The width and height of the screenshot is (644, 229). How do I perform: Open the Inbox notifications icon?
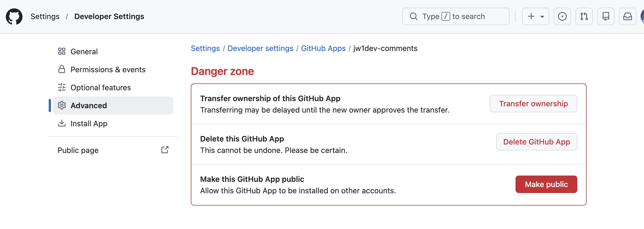[627, 16]
